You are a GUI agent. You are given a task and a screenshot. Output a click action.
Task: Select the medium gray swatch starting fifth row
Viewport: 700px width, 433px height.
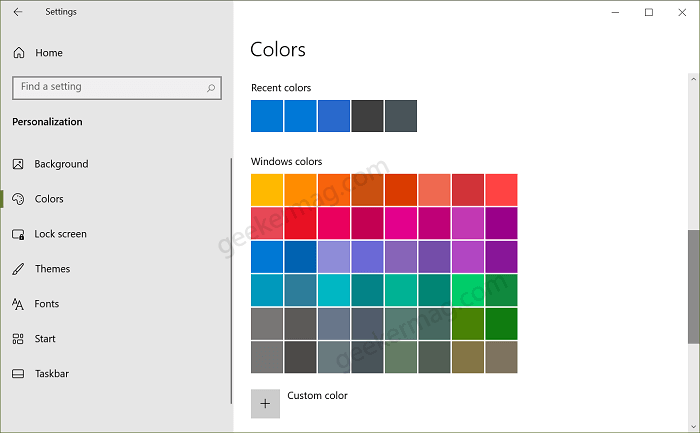[x=267, y=324]
